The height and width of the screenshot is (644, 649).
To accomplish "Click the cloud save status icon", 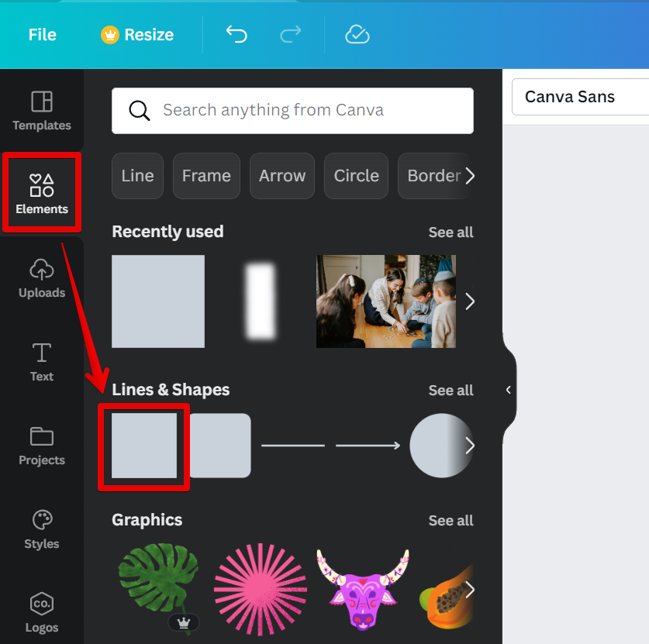I will (x=357, y=35).
